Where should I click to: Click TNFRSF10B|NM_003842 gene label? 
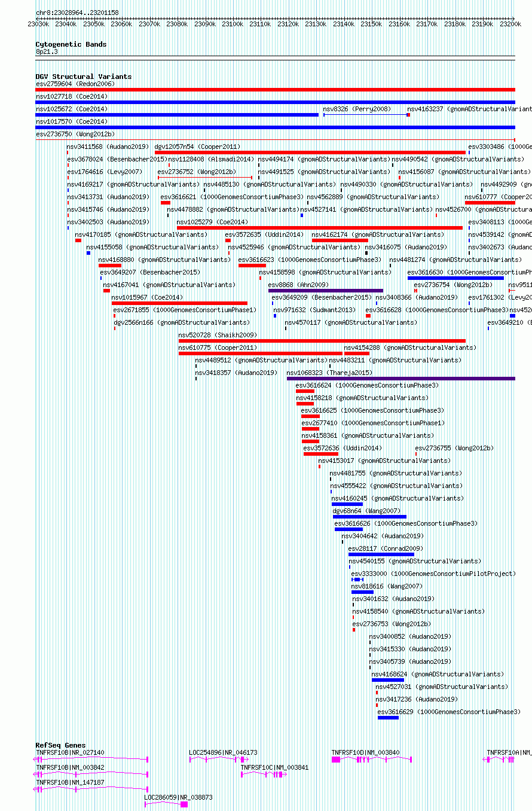70,767
